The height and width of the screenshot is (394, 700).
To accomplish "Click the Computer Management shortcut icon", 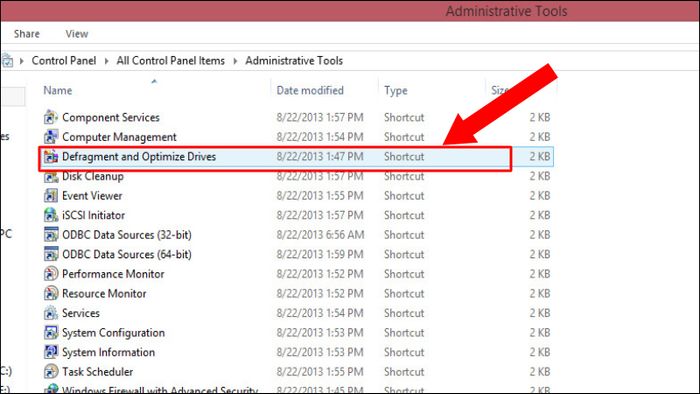I will click(x=51, y=137).
